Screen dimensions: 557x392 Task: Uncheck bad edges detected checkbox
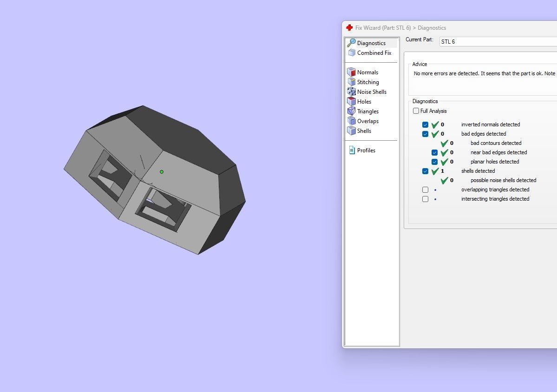(425, 134)
